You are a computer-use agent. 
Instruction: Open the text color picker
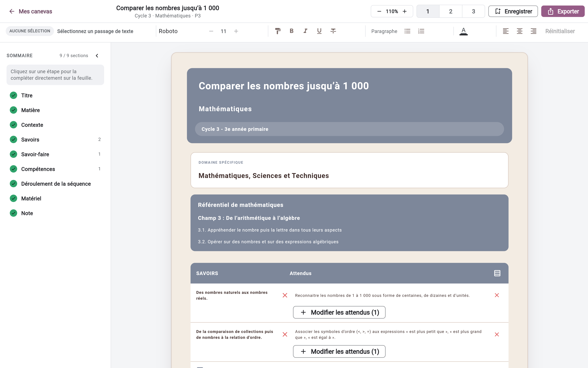pyautogui.click(x=464, y=31)
